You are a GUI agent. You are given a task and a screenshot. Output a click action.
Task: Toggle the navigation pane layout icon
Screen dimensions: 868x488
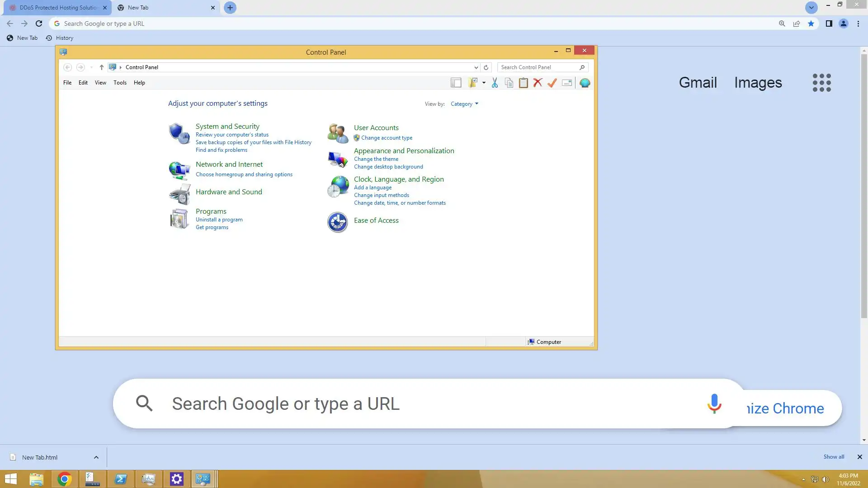pyautogui.click(x=456, y=83)
